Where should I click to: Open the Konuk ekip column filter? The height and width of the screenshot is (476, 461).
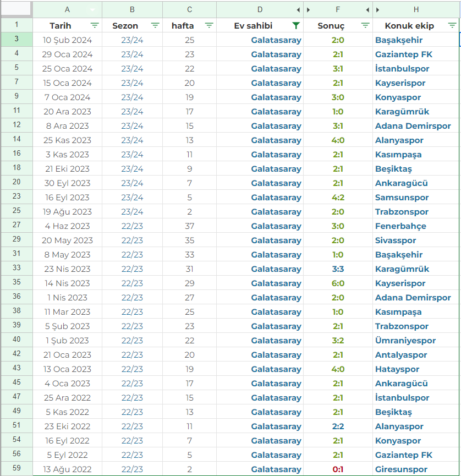coord(452,25)
